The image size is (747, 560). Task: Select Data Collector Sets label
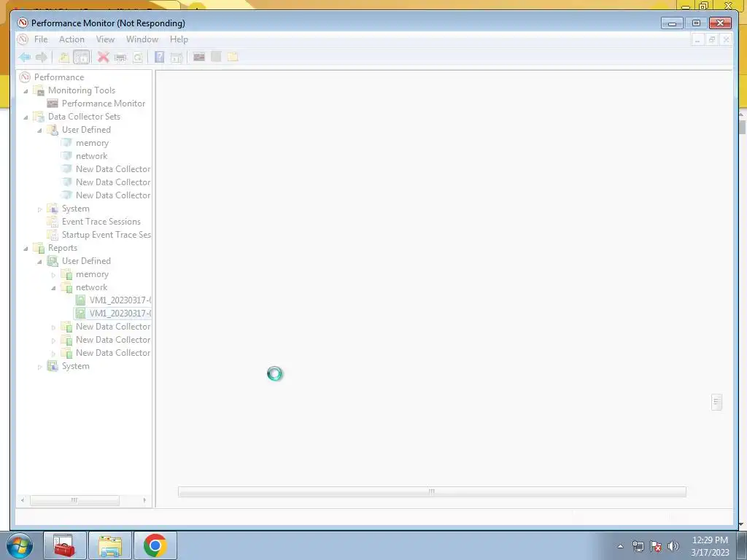(84, 117)
